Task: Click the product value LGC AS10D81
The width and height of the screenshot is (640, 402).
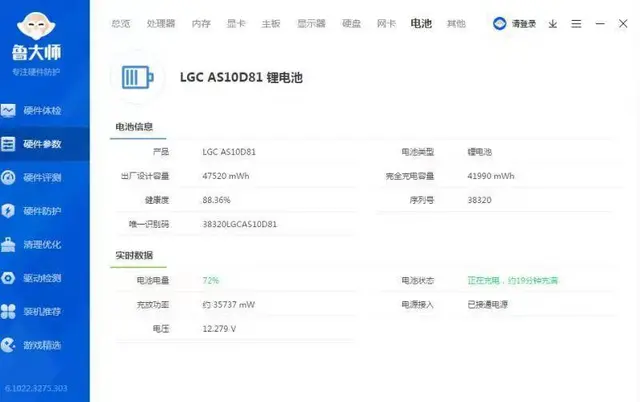Action: 229,152
